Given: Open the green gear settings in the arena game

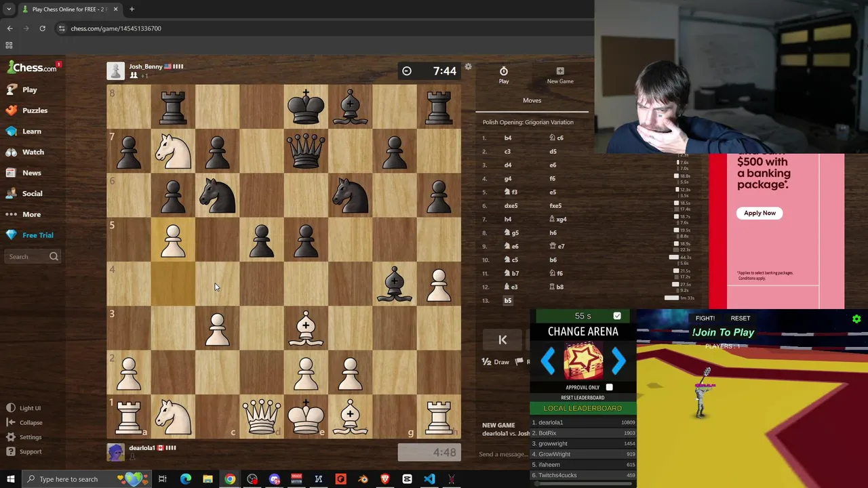Looking at the screenshot, I should point(856,319).
